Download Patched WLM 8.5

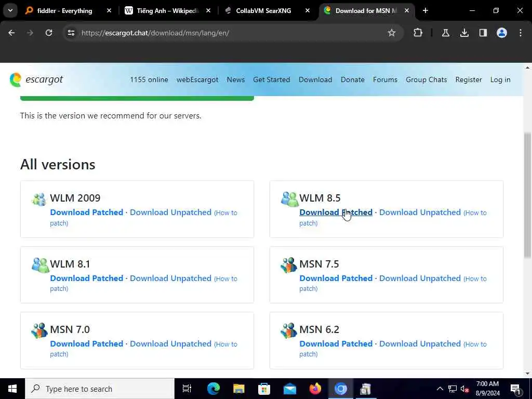click(336, 212)
